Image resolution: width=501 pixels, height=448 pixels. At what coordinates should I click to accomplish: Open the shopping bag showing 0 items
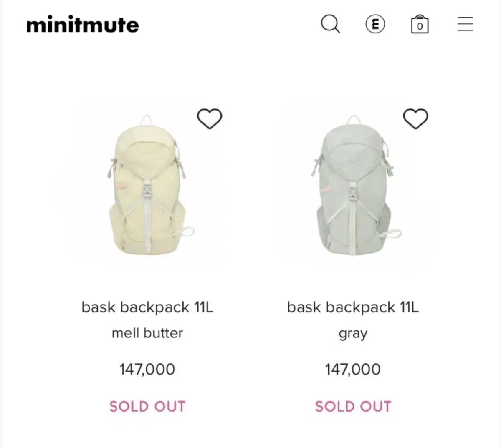pyautogui.click(x=420, y=25)
